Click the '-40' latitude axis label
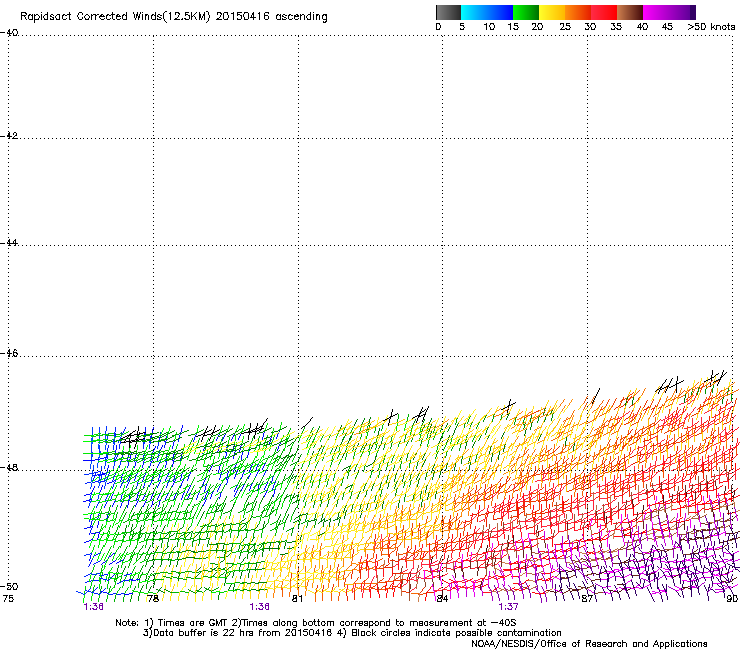The width and height of the screenshot is (740, 650). (x=9, y=33)
